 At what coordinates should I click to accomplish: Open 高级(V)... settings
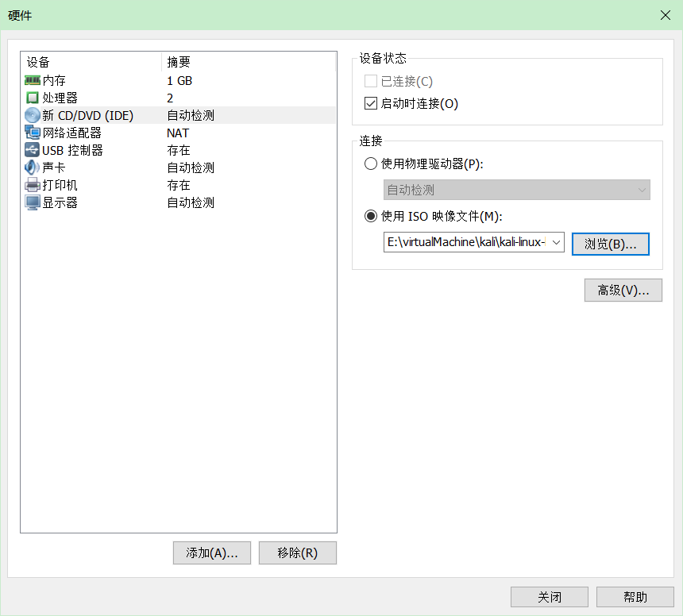click(623, 290)
